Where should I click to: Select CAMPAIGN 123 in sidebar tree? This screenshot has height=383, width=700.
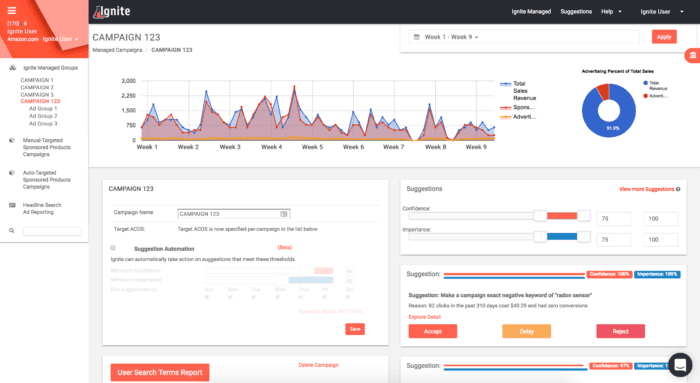[40, 101]
